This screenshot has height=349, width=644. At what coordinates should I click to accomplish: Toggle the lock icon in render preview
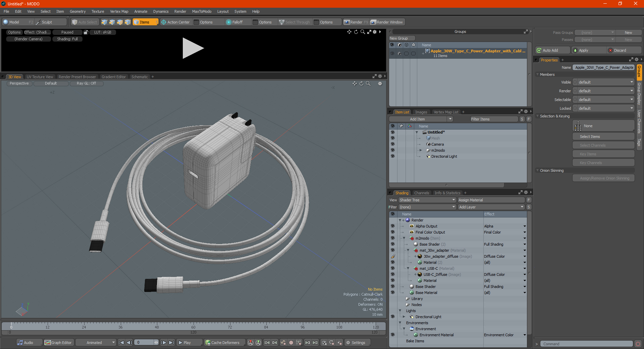[86, 32]
